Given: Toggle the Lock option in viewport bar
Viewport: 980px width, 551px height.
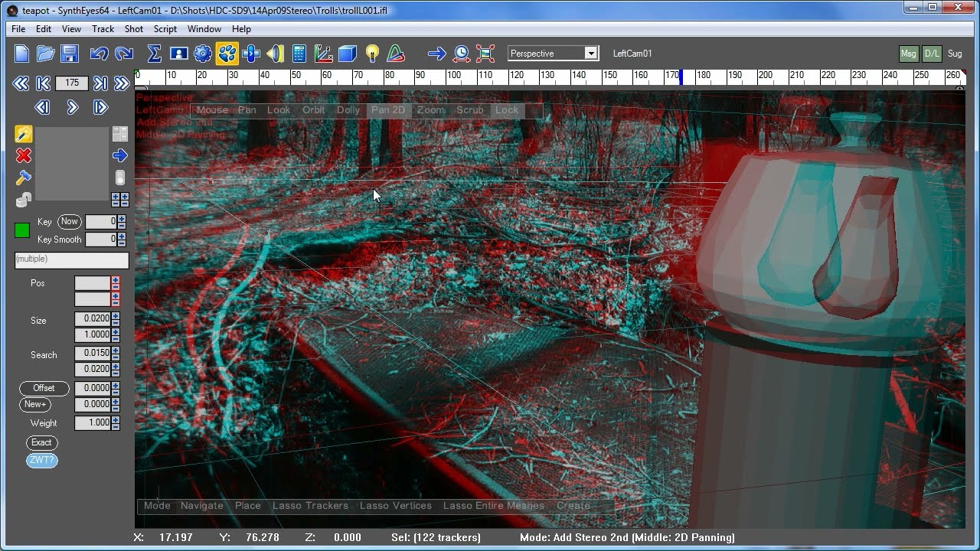Looking at the screenshot, I should pyautogui.click(x=507, y=110).
